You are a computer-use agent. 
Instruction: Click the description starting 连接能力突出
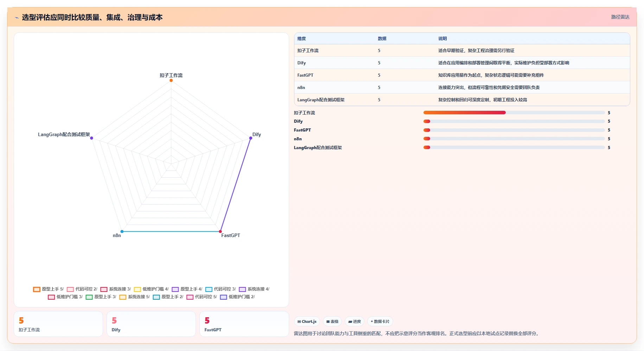(x=489, y=88)
